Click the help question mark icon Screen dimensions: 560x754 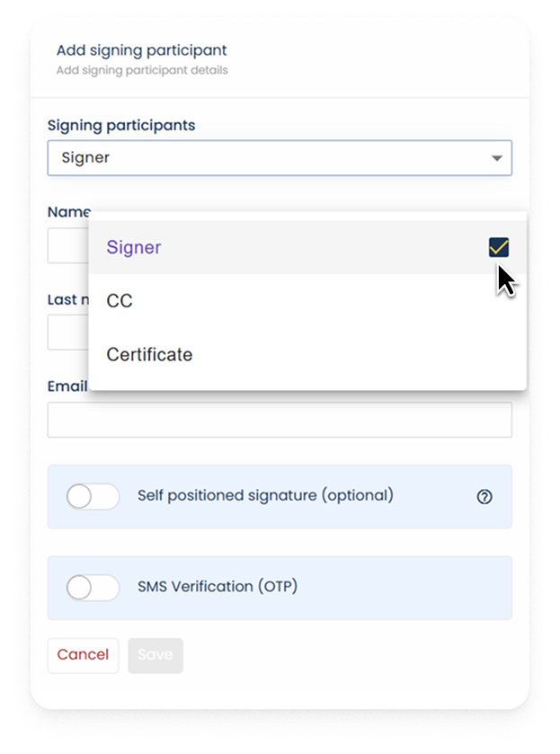pyautogui.click(x=484, y=496)
